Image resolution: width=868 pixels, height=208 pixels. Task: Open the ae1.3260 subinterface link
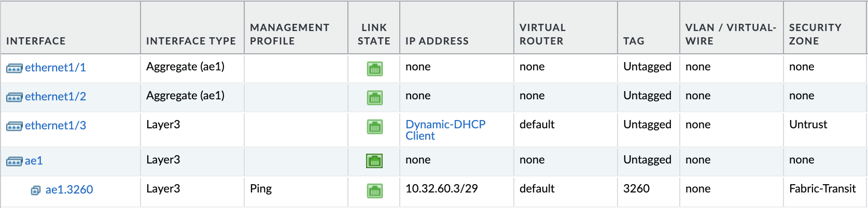pyautogui.click(x=69, y=190)
